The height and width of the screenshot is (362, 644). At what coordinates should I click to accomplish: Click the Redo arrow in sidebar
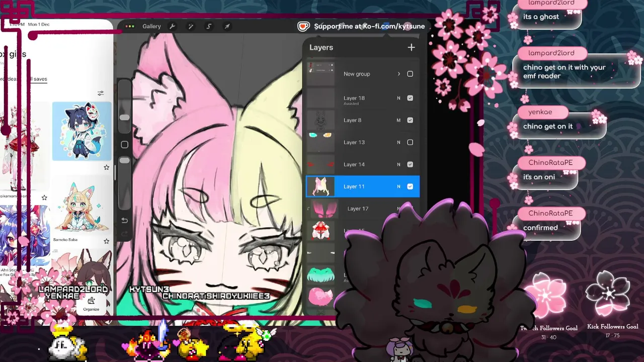pos(124,234)
